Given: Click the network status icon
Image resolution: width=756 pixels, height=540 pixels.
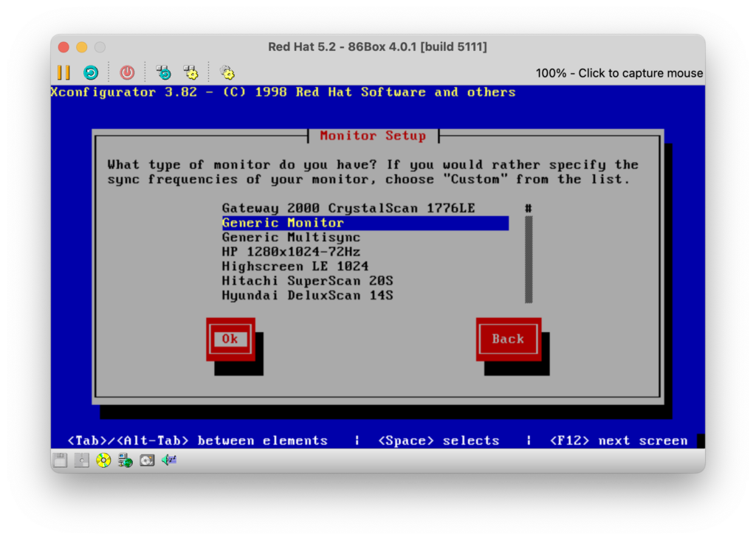Looking at the screenshot, I should (x=126, y=460).
